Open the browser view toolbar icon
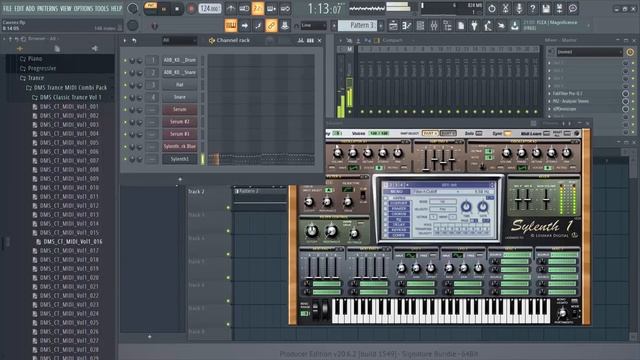This screenshot has height=360, width=640. pos(447,26)
